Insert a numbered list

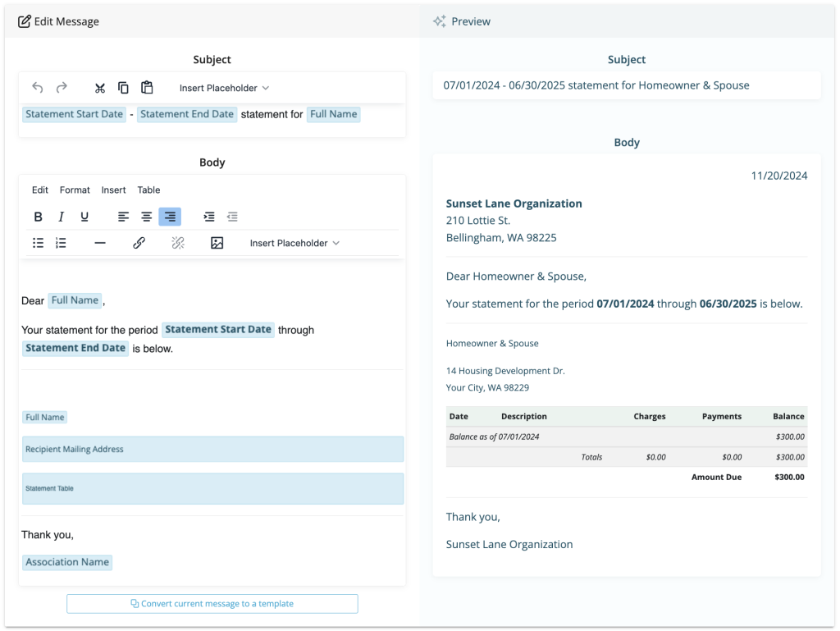[x=61, y=242]
